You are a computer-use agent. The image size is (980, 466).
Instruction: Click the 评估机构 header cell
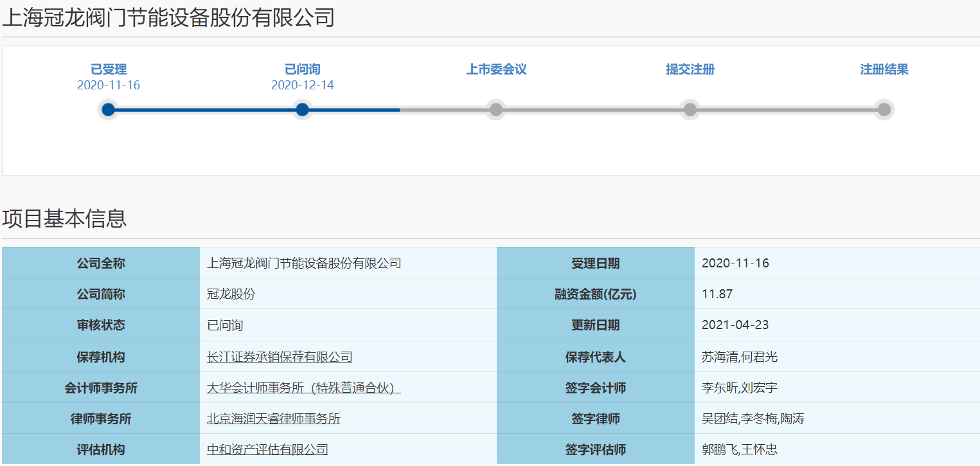tap(101, 449)
